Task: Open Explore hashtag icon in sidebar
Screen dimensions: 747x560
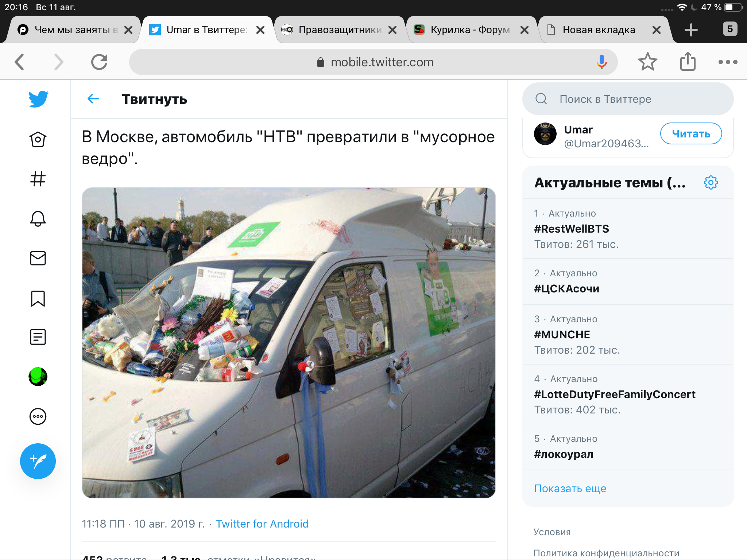Action: [38, 179]
